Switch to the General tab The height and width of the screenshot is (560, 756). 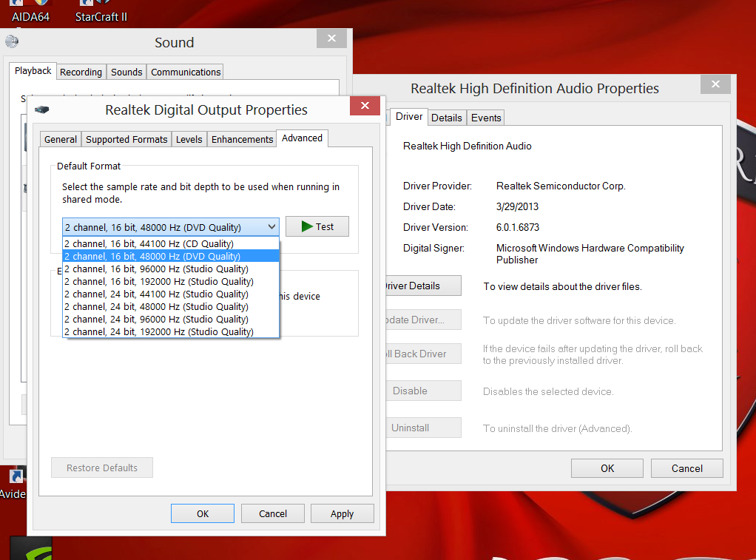point(60,139)
